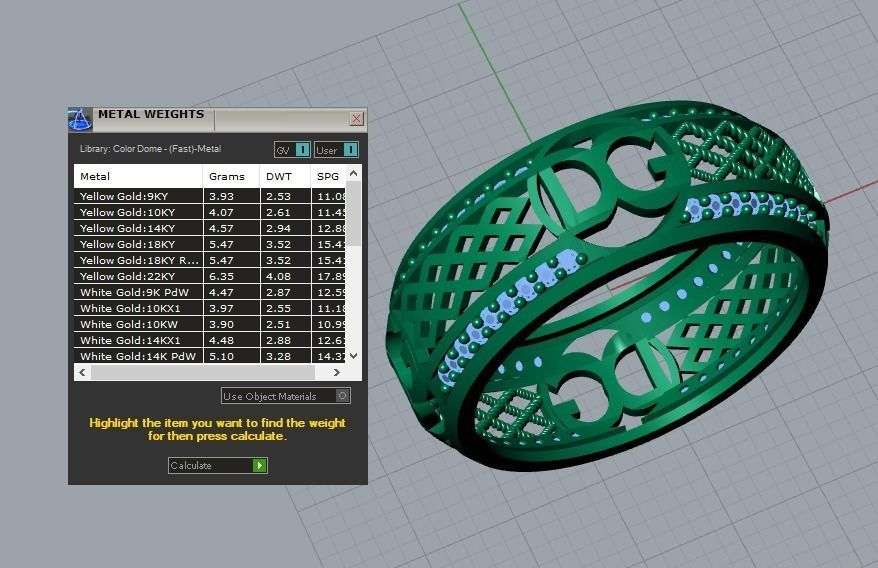Viewport: 878px width, 568px height.
Task: Click the table's left scroll arrow
Action: coord(82,373)
